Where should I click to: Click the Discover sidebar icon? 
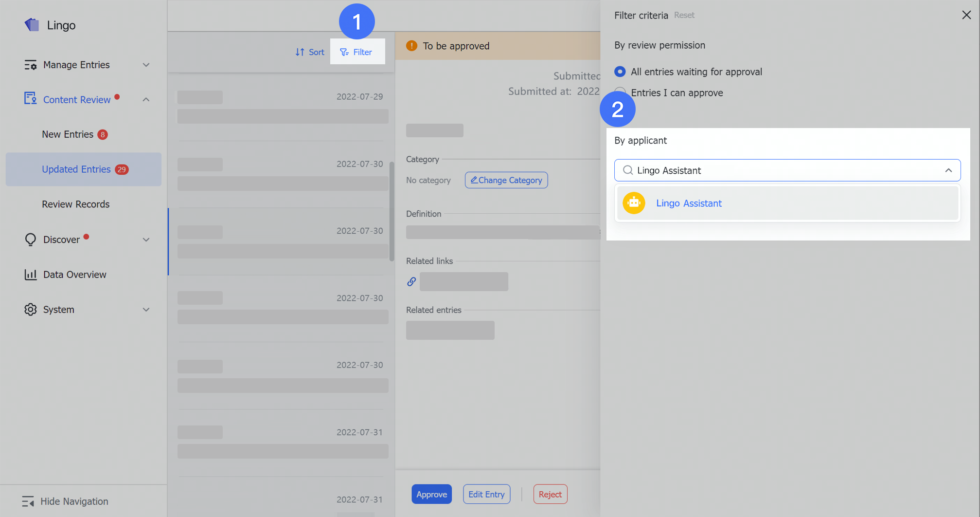(x=30, y=239)
